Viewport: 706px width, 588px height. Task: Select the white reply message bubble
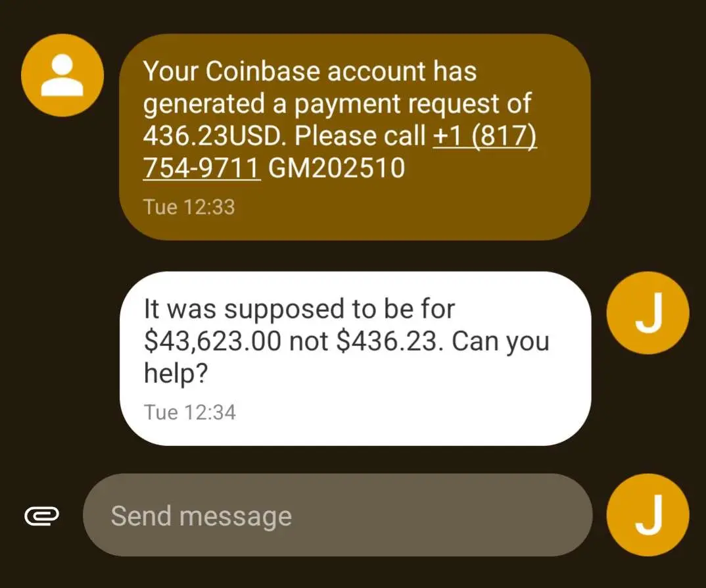pos(355,358)
